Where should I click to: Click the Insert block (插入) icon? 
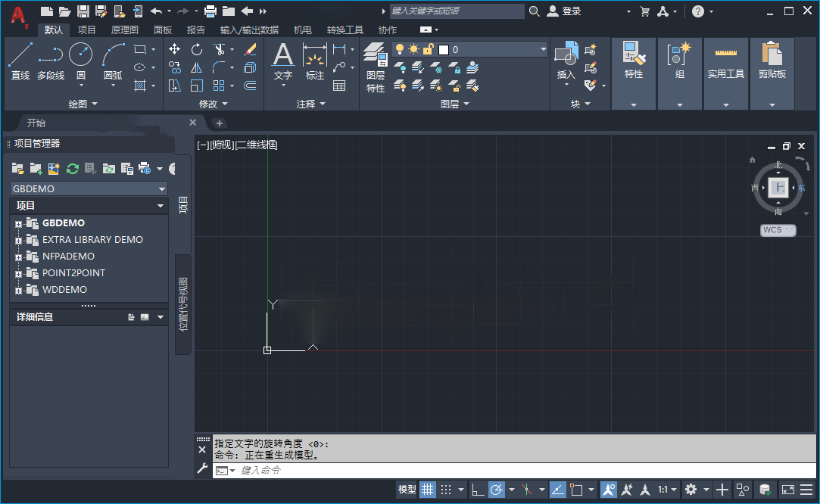(566, 62)
